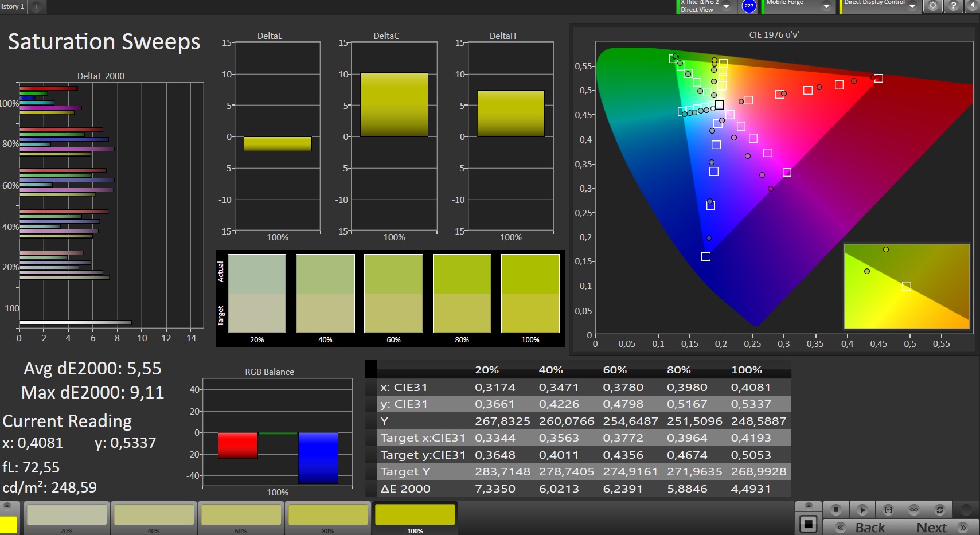The image size is (980, 535).
Task: Open the Direct Display Control dropdown
Action: (x=912, y=6)
